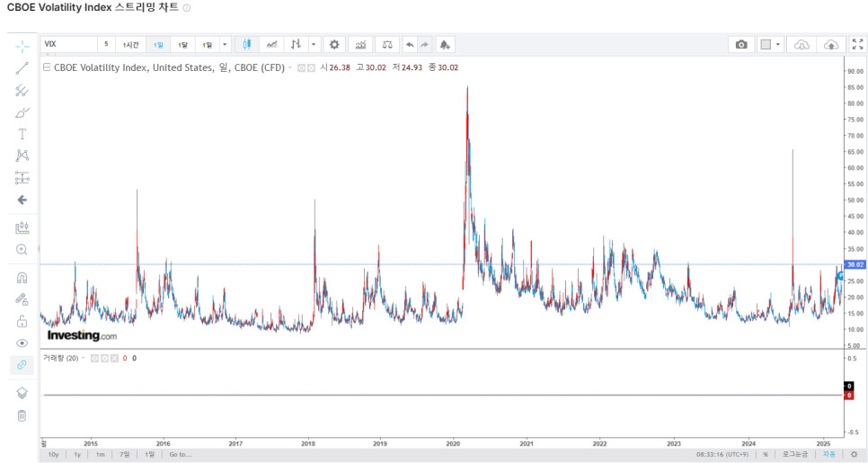Viewport: 868px width, 463px height.
Task: Select the crosshair cursor tool
Action: click(22, 46)
